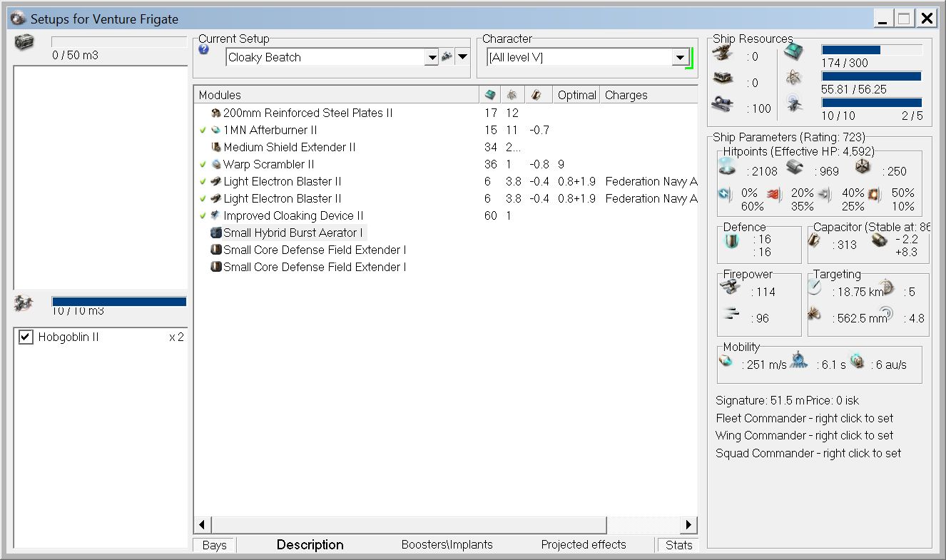Click the armor hitpoints icon showing 969
This screenshot has height=560, width=946.
[x=795, y=168]
